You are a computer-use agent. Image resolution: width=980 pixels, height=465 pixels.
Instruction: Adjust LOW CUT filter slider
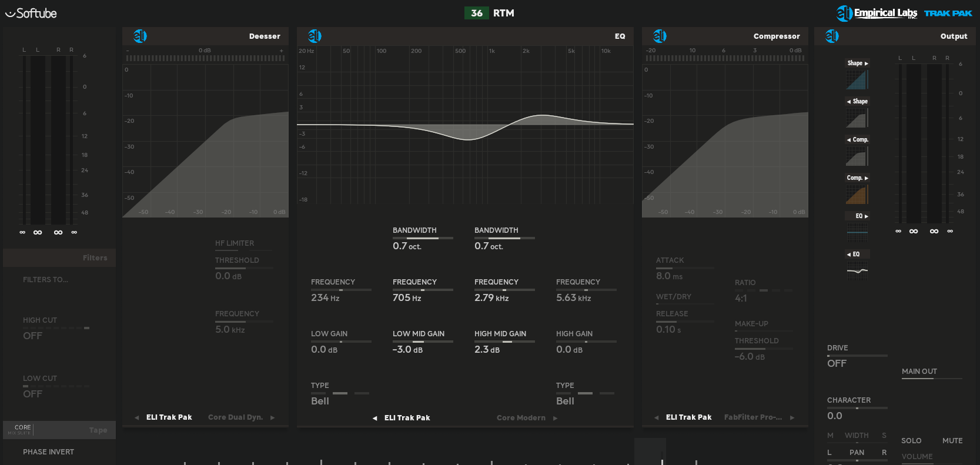click(56, 386)
